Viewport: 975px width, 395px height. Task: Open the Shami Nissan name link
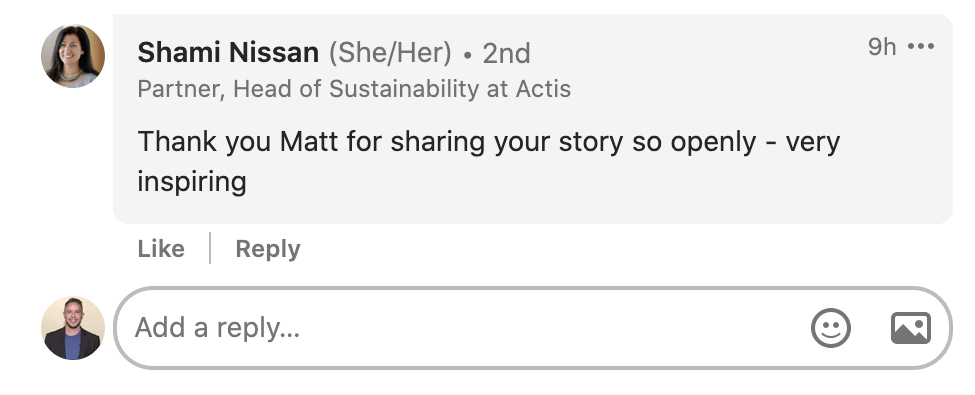pos(228,52)
